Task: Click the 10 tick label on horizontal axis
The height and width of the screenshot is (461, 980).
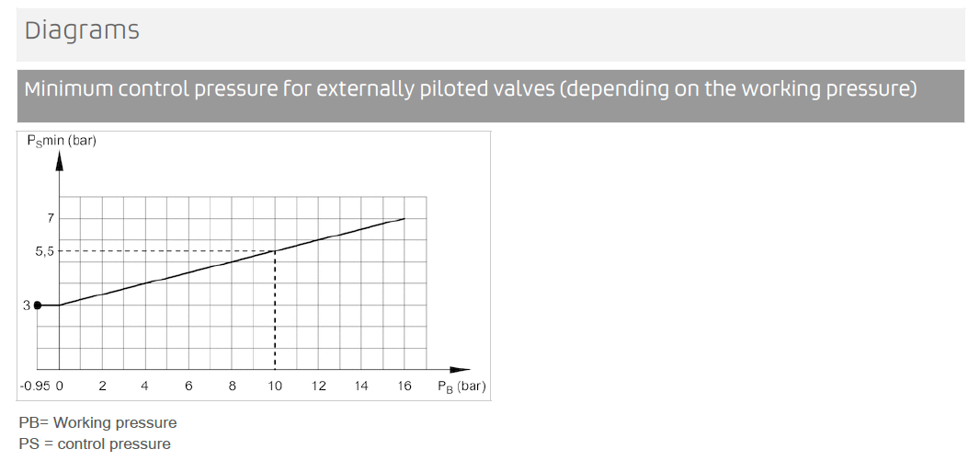Action: click(x=275, y=386)
